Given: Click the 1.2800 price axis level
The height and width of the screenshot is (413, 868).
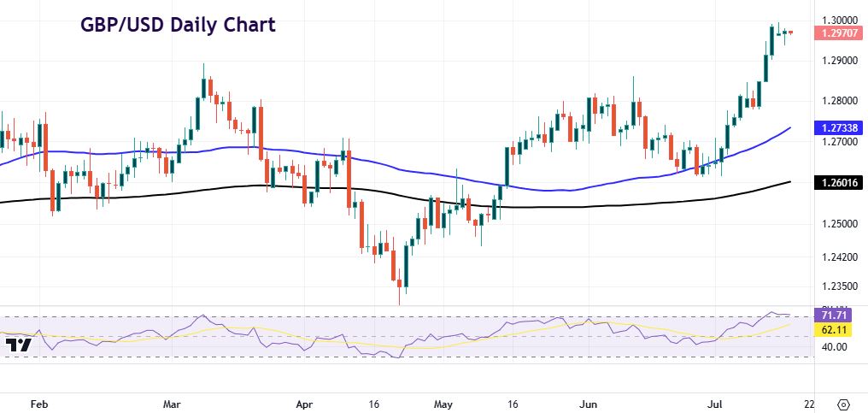Looking at the screenshot, I should [x=838, y=102].
